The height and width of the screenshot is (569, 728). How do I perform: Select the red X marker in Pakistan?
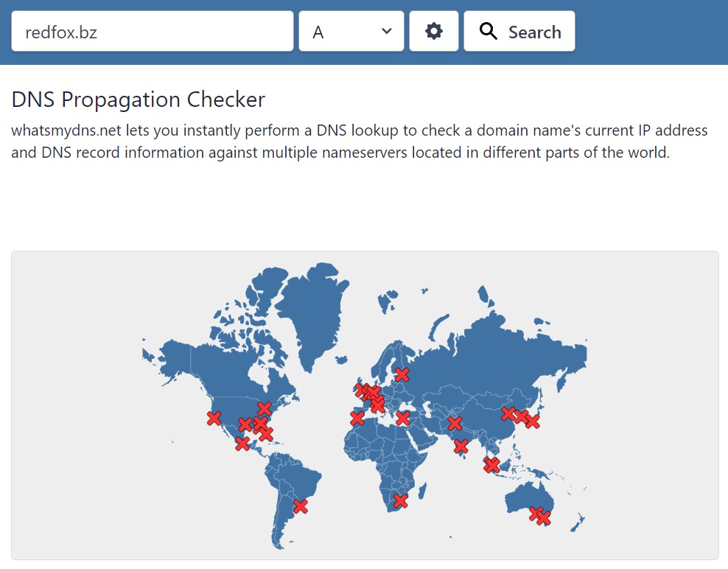coord(455,423)
